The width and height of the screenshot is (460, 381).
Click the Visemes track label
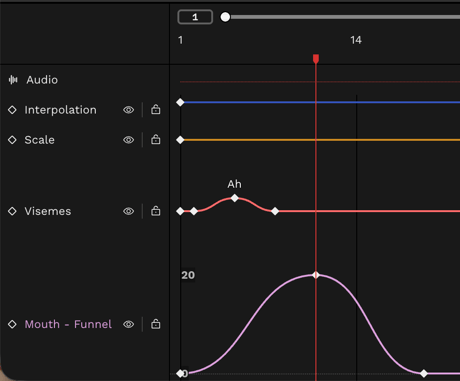pyautogui.click(x=48, y=211)
